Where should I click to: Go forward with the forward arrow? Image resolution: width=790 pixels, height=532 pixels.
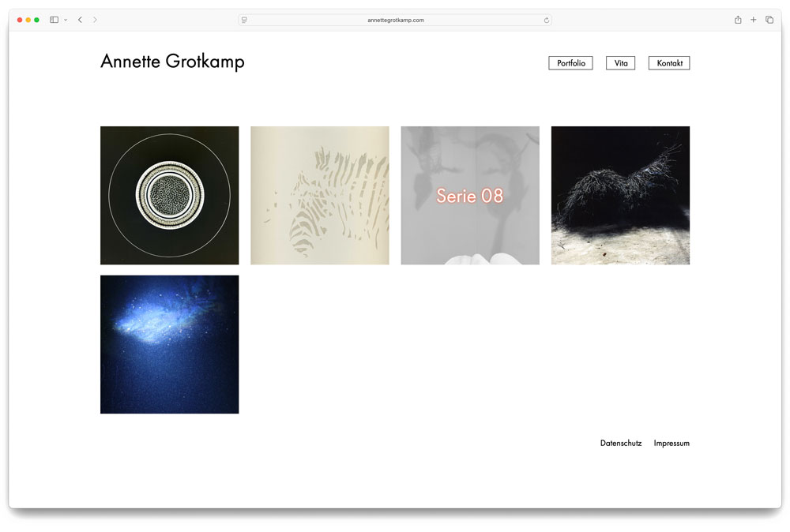[95, 20]
